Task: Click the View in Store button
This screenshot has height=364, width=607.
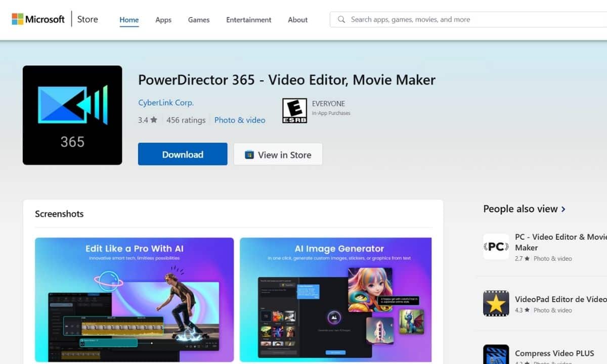Action: coord(278,154)
